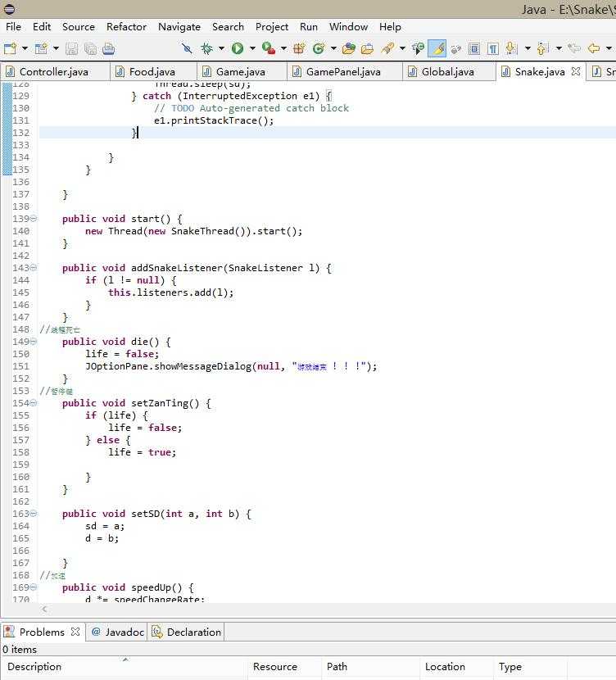The width and height of the screenshot is (616, 680).
Task: Collapse setSD method at line 163
Action: 34,514
